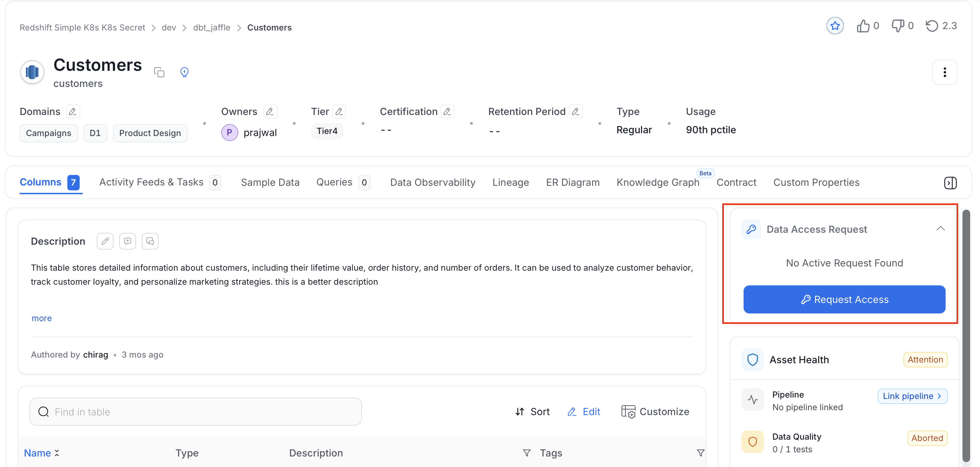Click the Sort button
The image size is (980, 467).
click(x=532, y=412)
